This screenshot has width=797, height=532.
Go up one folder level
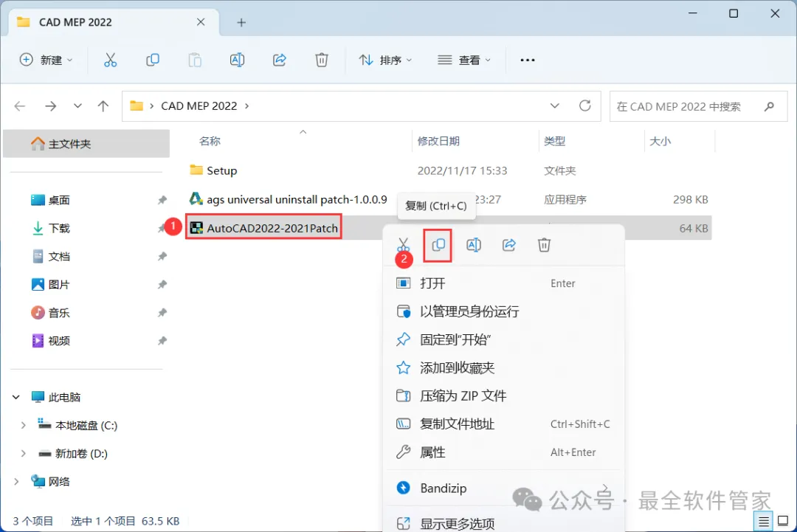point(103,106)
